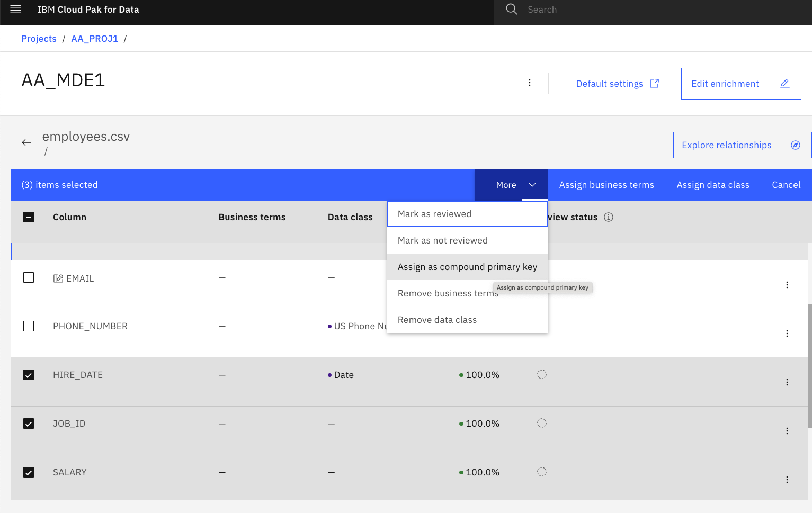Open the Projects breadcrumb link
Screen dimensions: 812x513
point(39,39)
